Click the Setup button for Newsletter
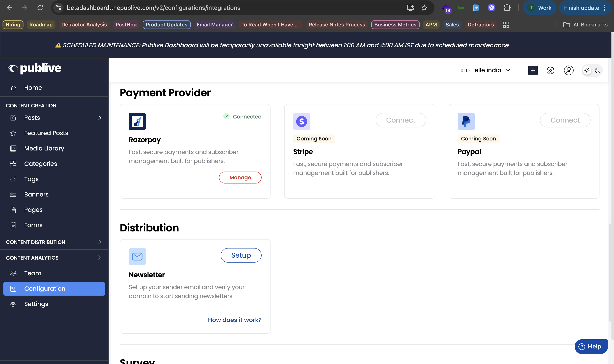614x364 pixels. click(x=241, y=255)
